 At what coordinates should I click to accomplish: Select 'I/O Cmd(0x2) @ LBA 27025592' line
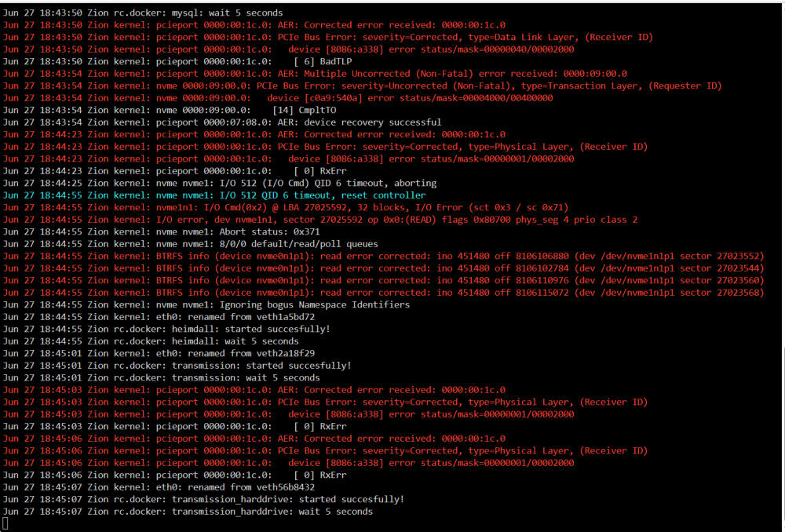286,208
